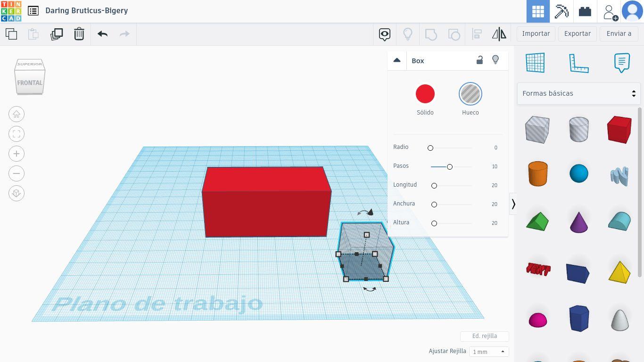Click the Copy icon
Viewport: 644px width, 362px height.
11,34
